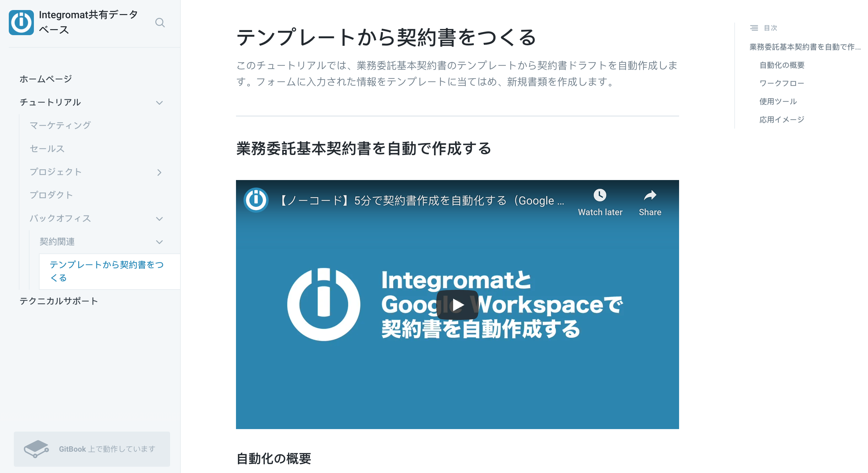Image resolution: width=868 pixels, height=473 pixels.
Task: Select バックオフィス in the sidebar
Action: point(60,218)
